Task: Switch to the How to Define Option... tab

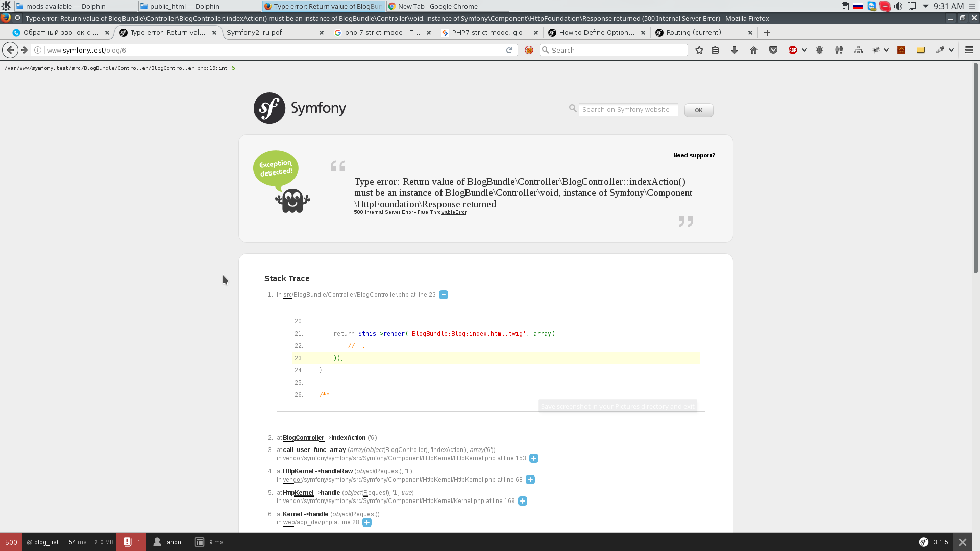Action: 596,32
